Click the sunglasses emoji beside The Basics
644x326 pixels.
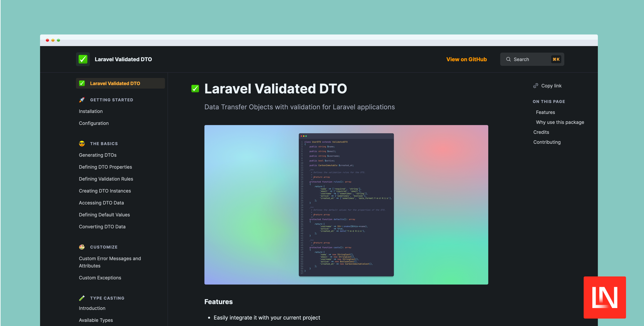[x=82, y=144]
